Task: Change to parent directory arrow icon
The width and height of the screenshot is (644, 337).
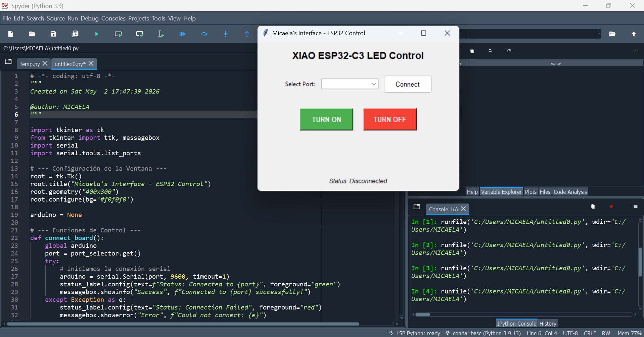Action: click(x=634, y=34)
